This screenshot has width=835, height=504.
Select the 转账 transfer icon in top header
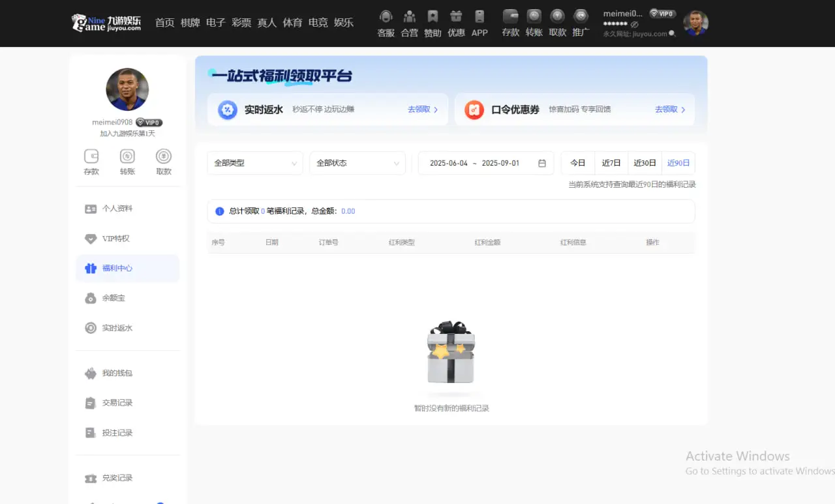pos(534,17)
